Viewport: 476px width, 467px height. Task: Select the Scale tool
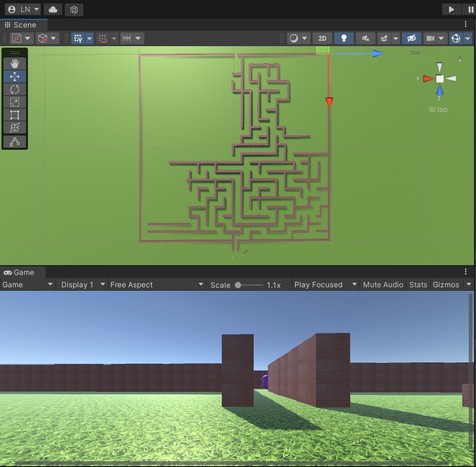click(15, 102)
